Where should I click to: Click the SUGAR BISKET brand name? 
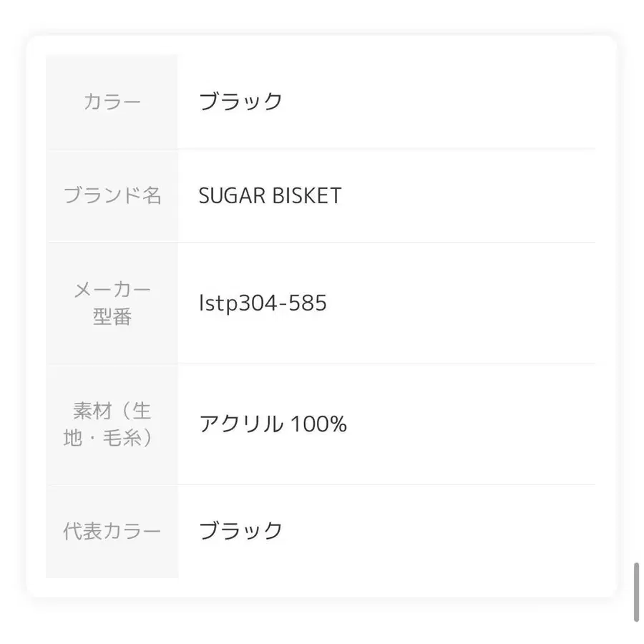(x=270, y=196)
